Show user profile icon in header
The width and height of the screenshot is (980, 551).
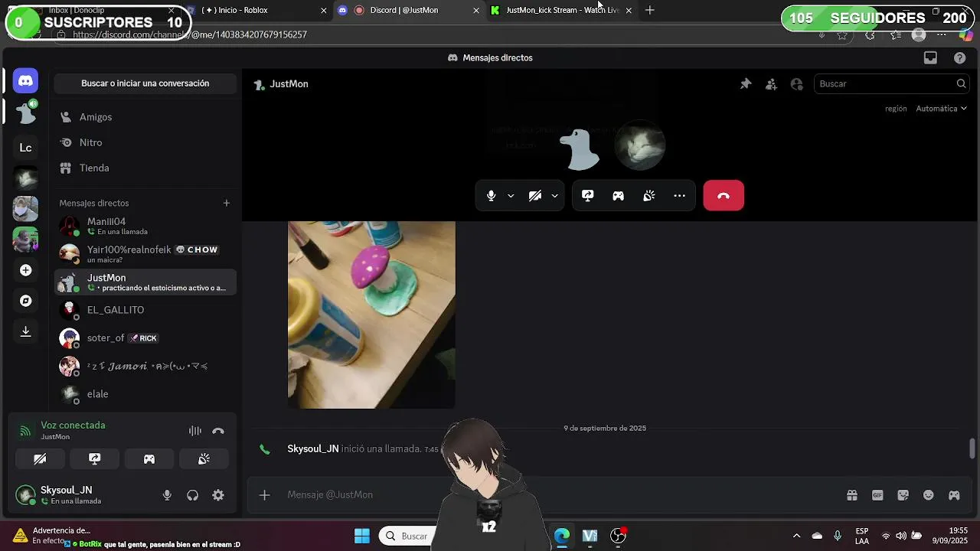(x=796, y=84)
